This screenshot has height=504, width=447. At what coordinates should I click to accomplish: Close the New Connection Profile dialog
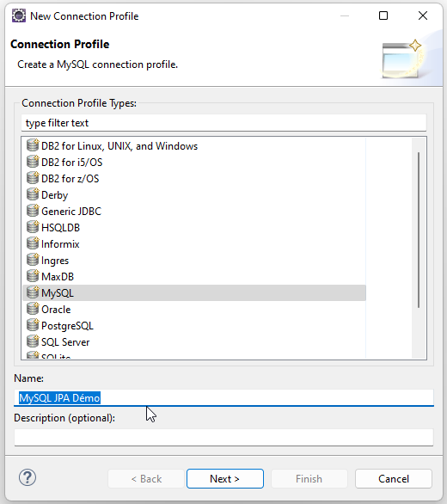coord(423,15)
